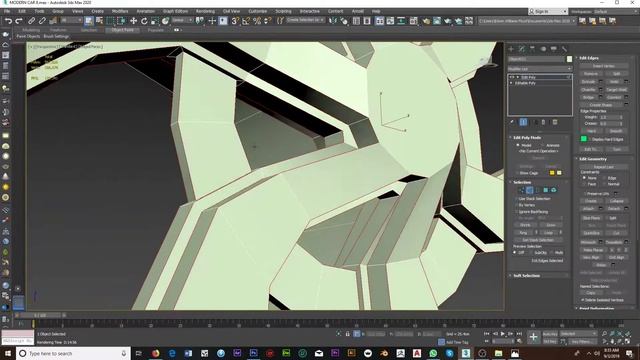The height and width of the screenshot is (360, 640).
Task: Open the Rendering menu
Action: pyautogui.click(x=205, y=11)
